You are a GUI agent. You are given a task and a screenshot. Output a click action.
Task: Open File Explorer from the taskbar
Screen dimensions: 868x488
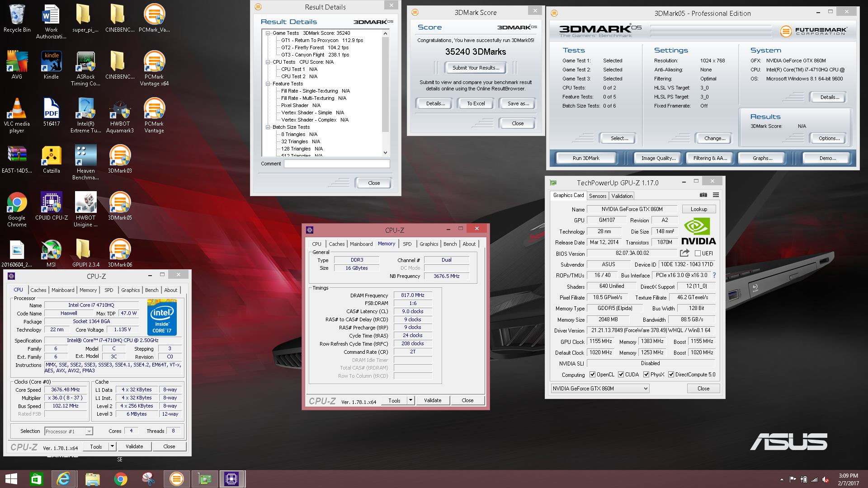[92, 479]
